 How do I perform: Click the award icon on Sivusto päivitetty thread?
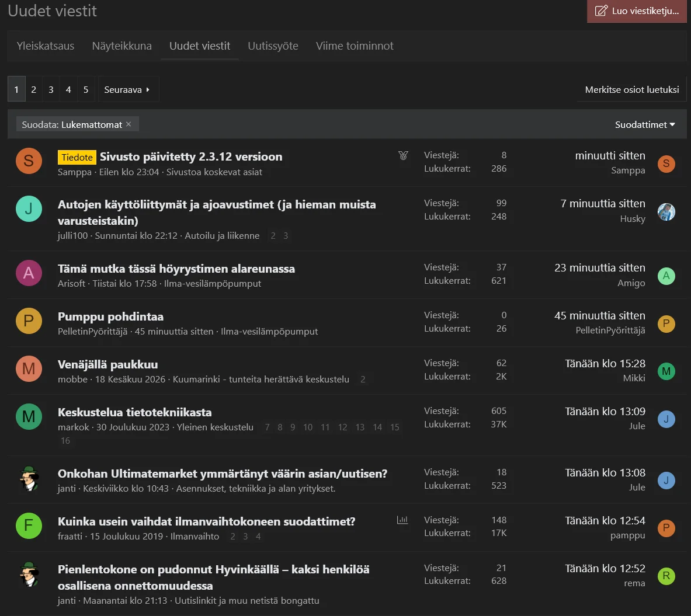[x=403, y=155]
